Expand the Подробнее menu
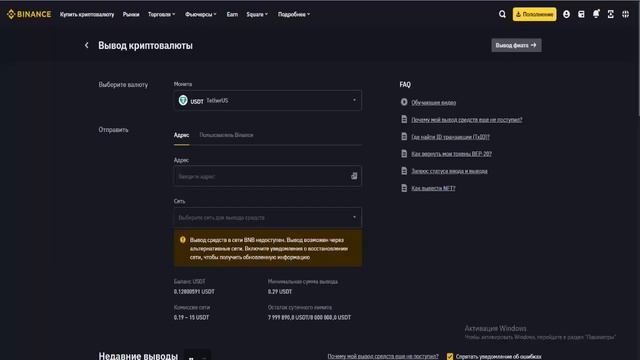Image resolution: width=640 pixels, height=360 pixels. point(293,14)
